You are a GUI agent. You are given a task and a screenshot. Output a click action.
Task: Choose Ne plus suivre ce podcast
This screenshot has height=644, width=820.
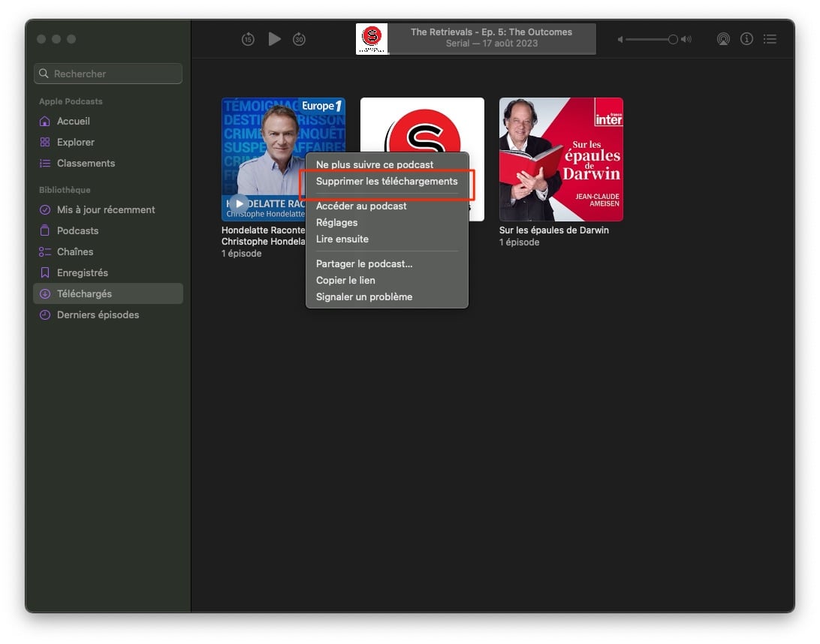coord(387,164)
